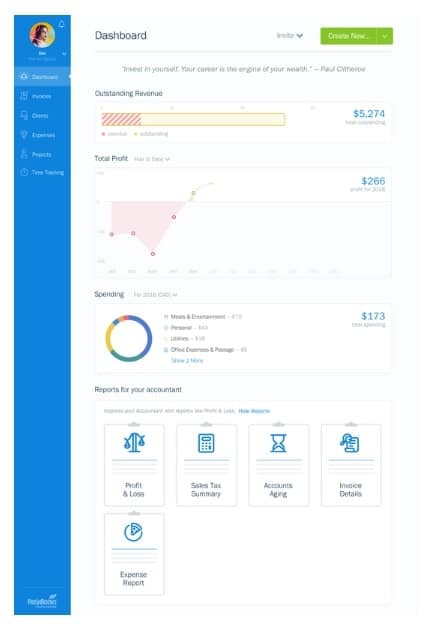Click the Time Tracking clock icon in sidebar

pyautogui.click(x=24, y=172)
